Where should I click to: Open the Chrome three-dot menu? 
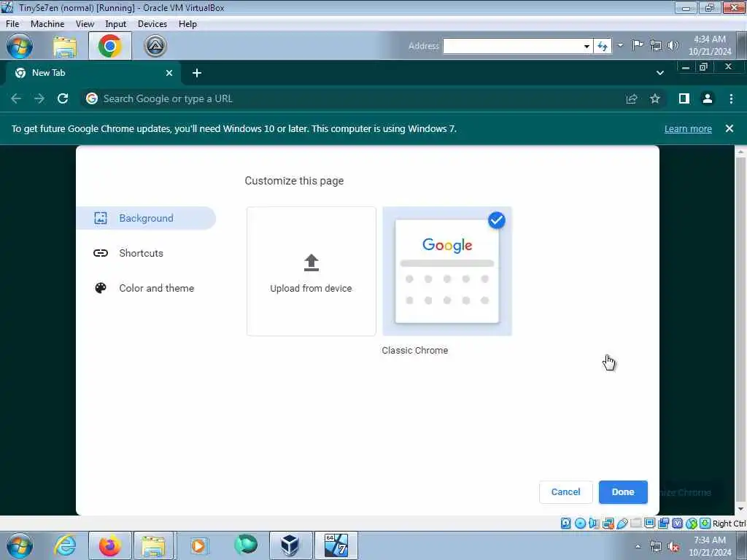coord(731,98)
